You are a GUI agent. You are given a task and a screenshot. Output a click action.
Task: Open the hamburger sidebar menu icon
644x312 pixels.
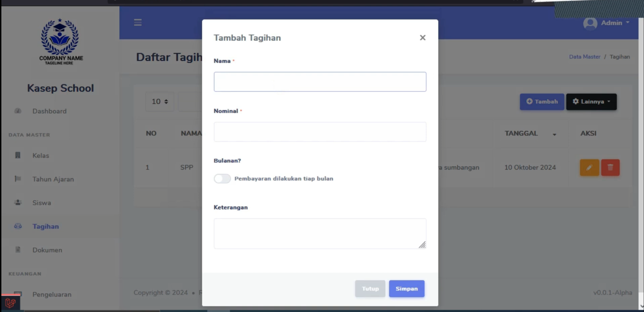tap(138, 22)
